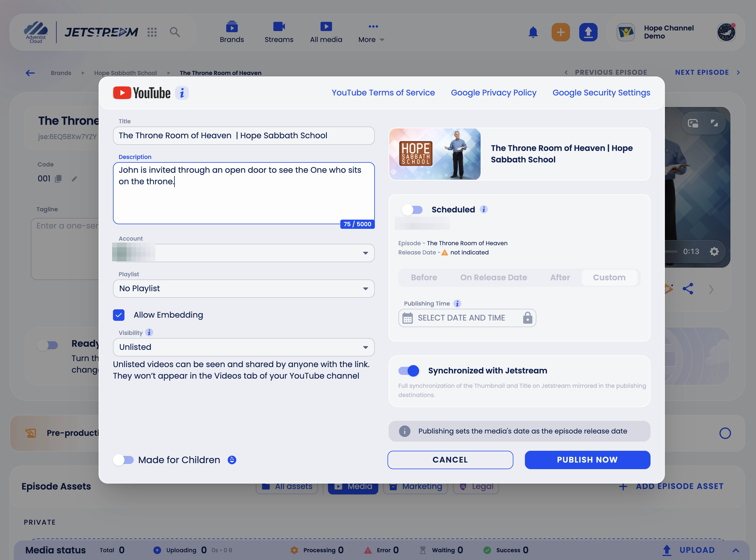756x560 pixels.
Task: Open Brands in the top navigation
Action: point(232,33)
